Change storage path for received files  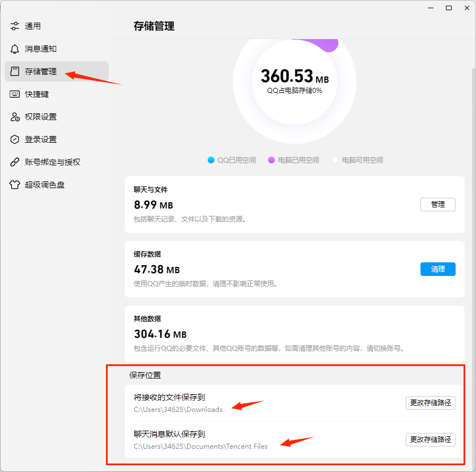(430, 403)
